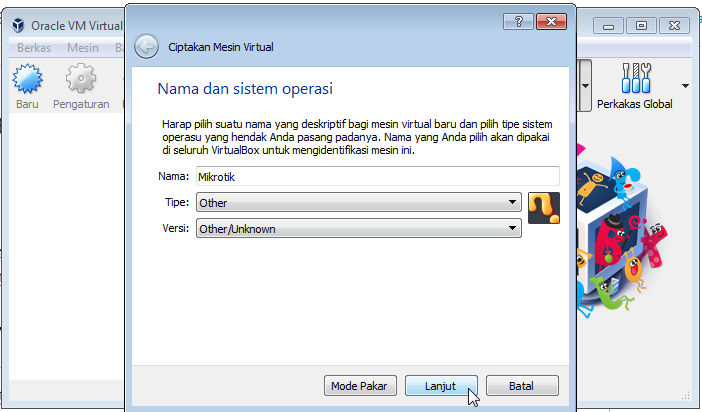
Task: Click the OS type image next to Tipe
Action: coord(544,208)
